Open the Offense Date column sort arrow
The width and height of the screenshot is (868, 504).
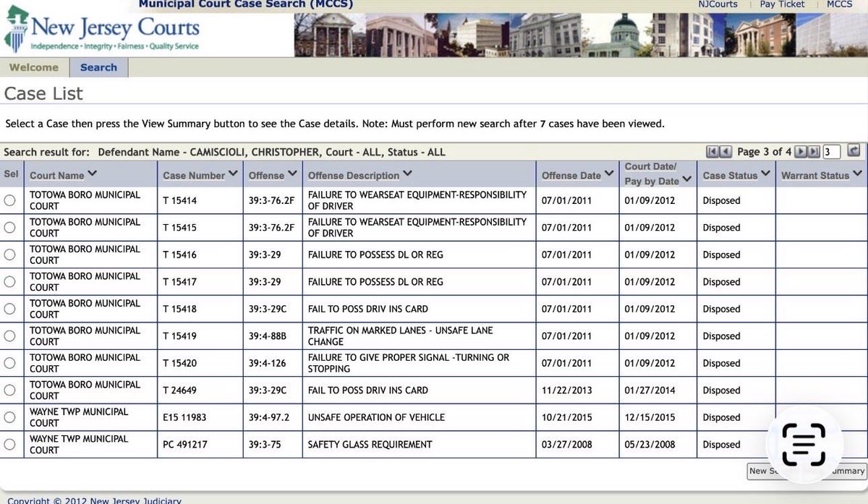pos(610,174)
